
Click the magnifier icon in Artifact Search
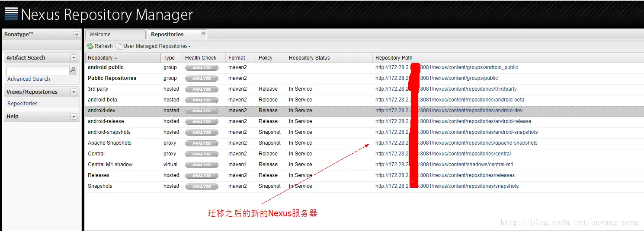(x=73, y=70)
